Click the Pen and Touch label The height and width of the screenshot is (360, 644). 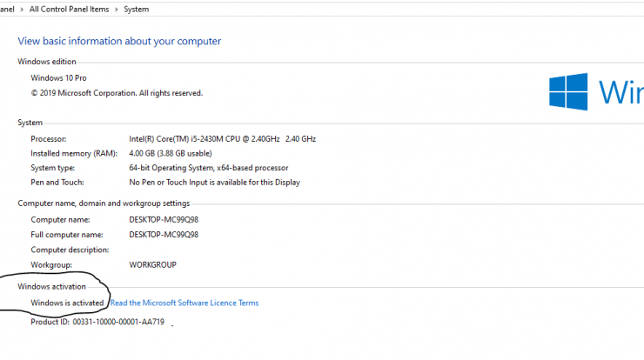(x=57, y=183)
